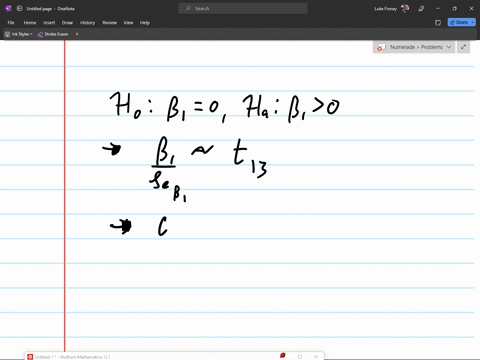Expand the Share button dropdown arrow
Screen dimensions: 480x360
click(473, 22)
